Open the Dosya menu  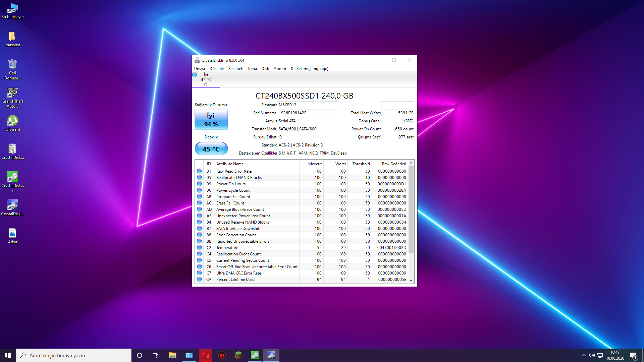[199, 69]
